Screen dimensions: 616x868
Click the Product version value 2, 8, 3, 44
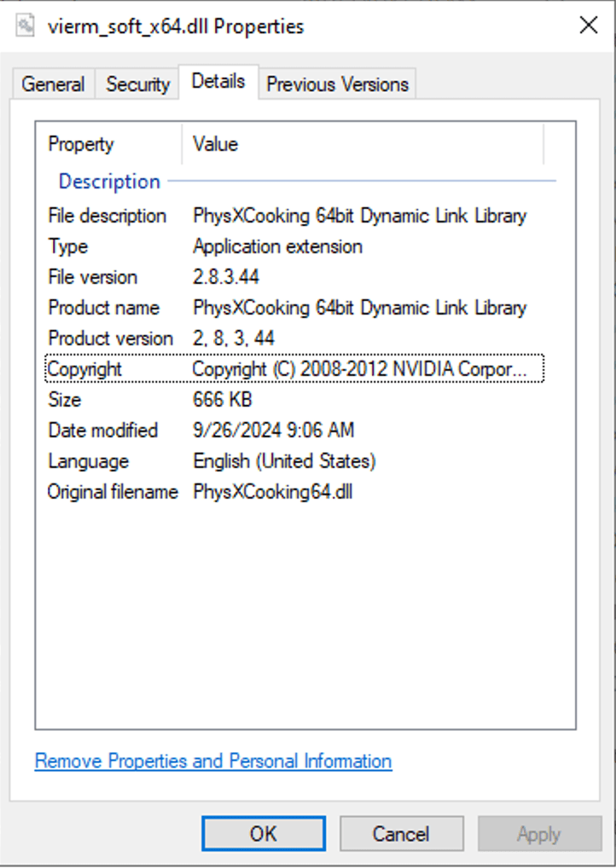pyautogui.click(x=233, y=339)
